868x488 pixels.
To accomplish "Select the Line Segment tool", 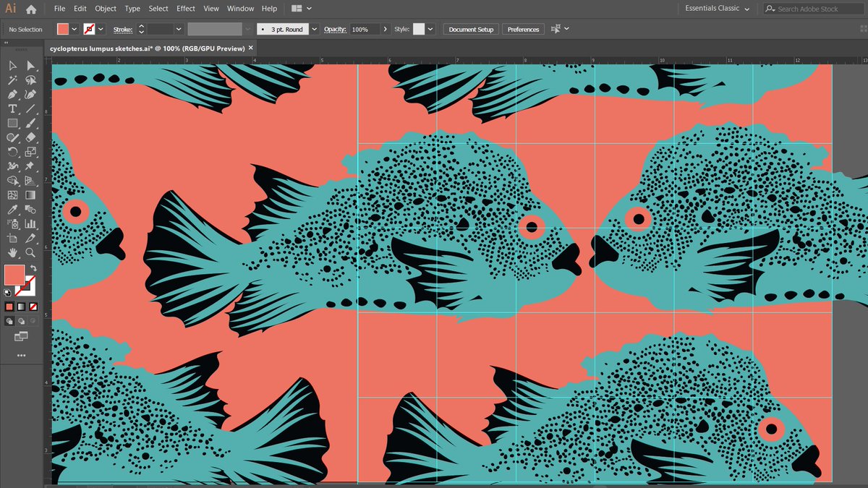I will coord(30,109).
